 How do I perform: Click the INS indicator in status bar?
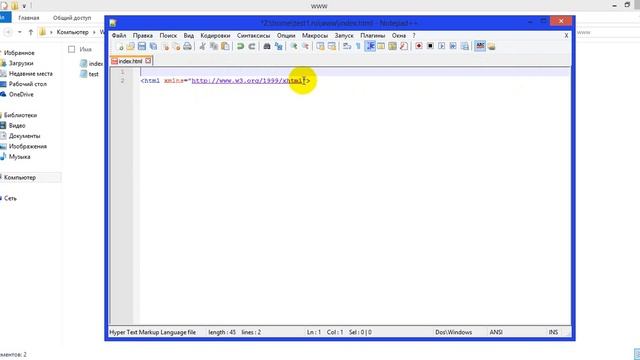[553, 332]
